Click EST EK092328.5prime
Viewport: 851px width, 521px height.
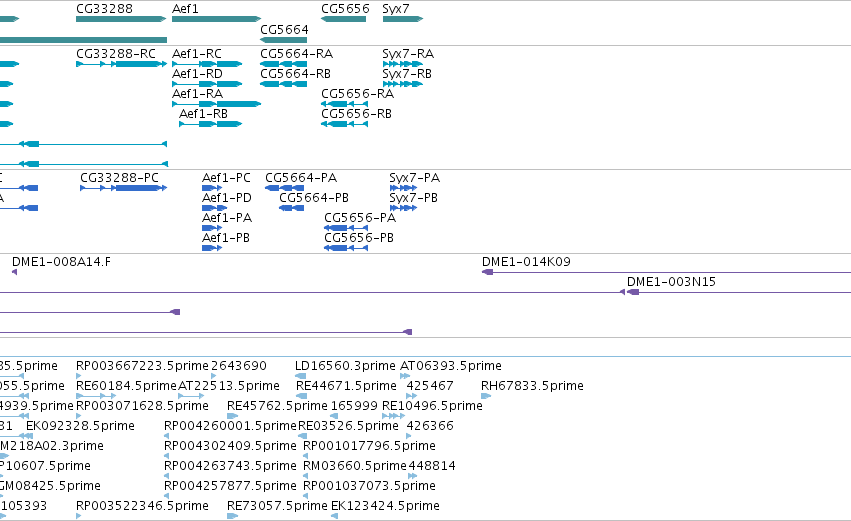(x=29, y=436)
